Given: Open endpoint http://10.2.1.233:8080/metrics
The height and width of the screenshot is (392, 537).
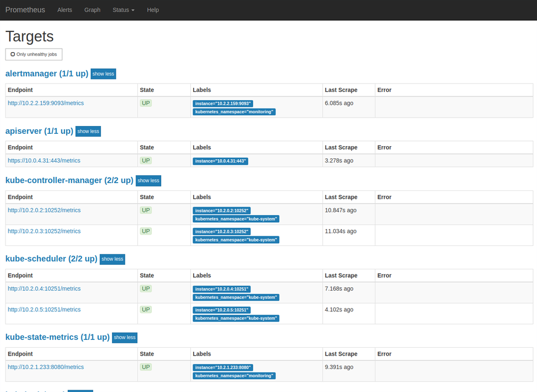Looking at the screenshot, I should coord(46,367).
